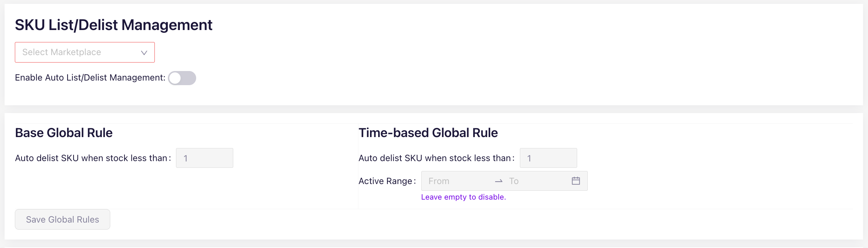Viewport: 868px width, 248px height.
Task: Click the "Select Marketplace" placeholder text
Action: (x=62, y=52)
